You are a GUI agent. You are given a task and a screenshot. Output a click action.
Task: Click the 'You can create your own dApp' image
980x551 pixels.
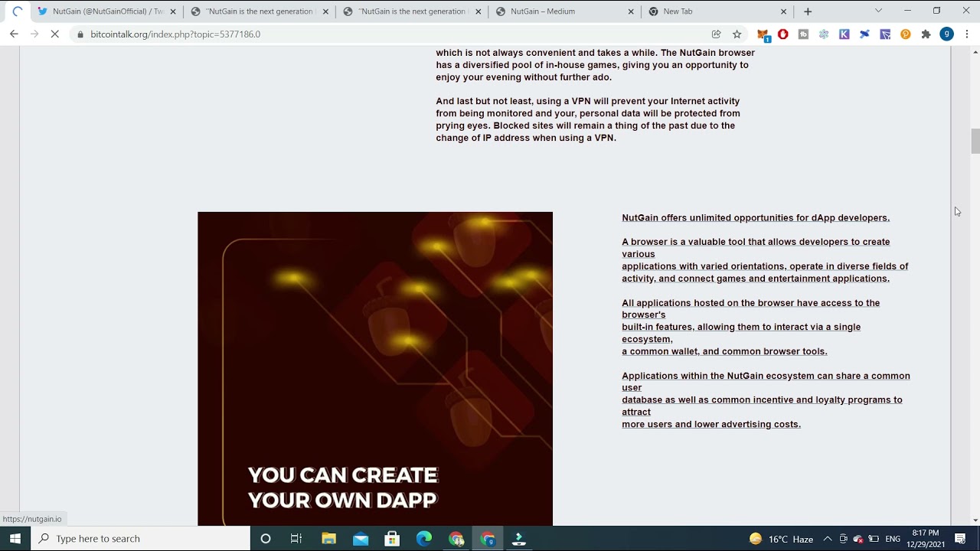pyautogui.click(x=375, y=369)
